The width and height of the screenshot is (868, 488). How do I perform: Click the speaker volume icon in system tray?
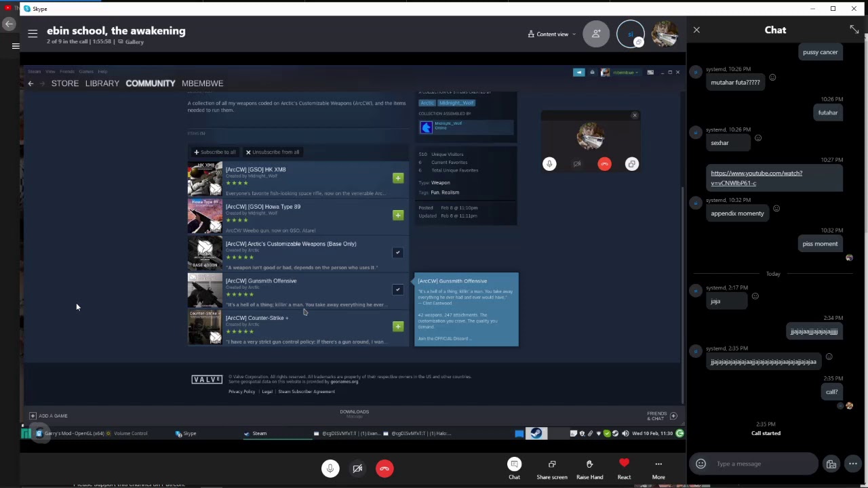coord(625,433)
